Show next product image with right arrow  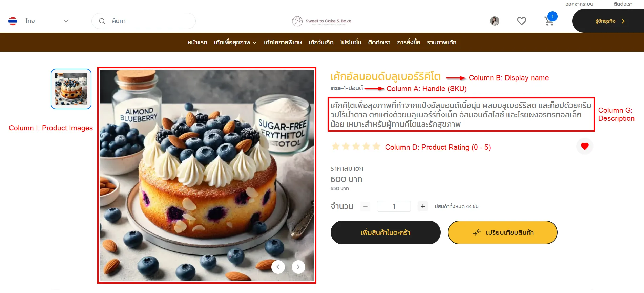pos(298,267)
